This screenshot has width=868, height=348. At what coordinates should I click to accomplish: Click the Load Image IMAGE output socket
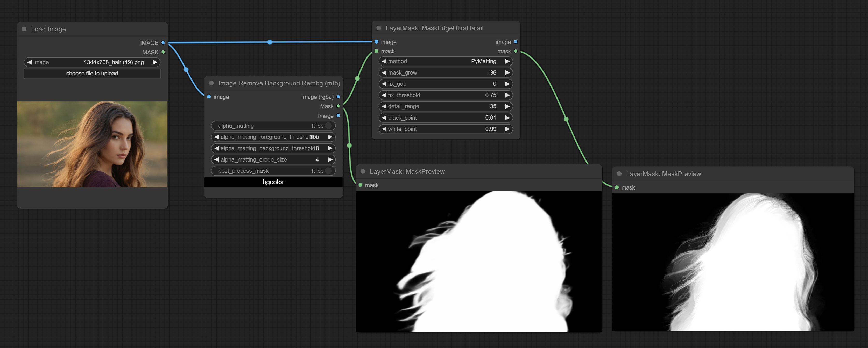(x=163, y=43)
